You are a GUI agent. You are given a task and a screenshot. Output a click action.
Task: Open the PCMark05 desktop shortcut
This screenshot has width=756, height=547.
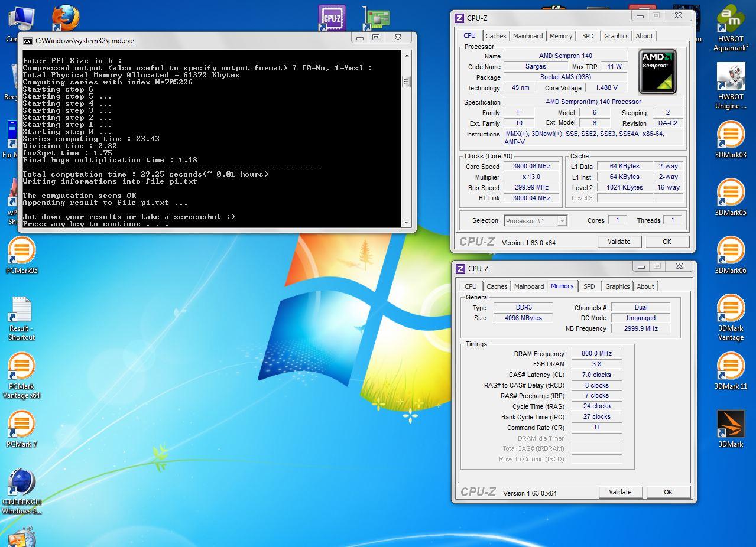point(22,255)
